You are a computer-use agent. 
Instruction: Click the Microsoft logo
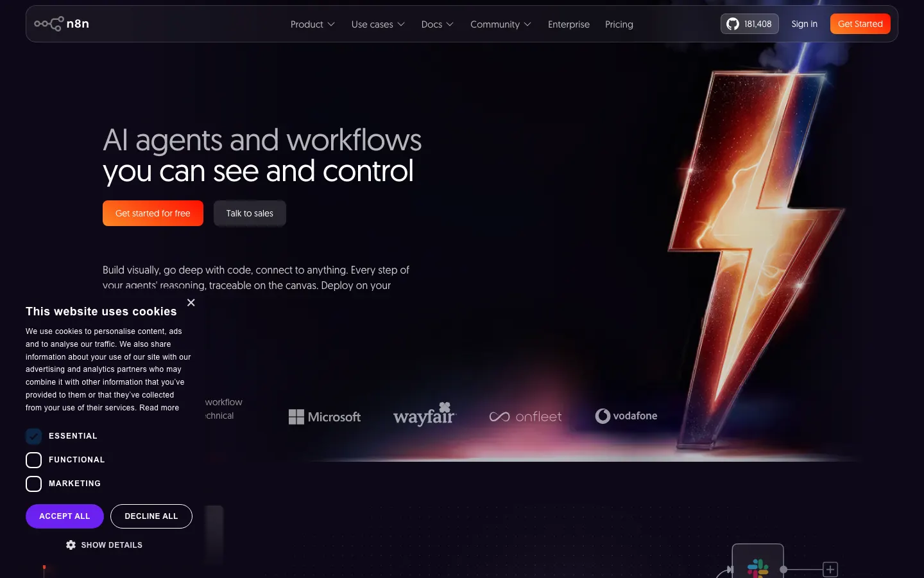click(x=325, y=417)
